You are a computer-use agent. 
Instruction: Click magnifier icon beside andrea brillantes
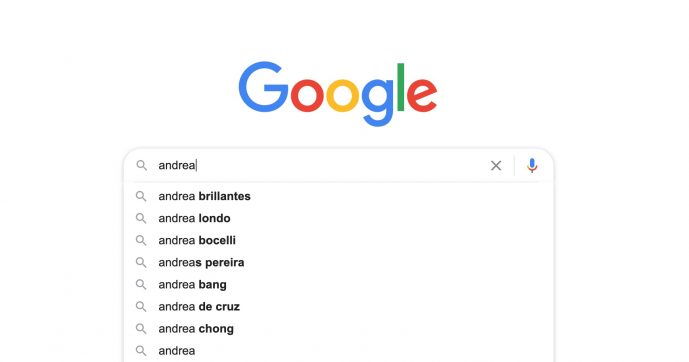(141, 196)
